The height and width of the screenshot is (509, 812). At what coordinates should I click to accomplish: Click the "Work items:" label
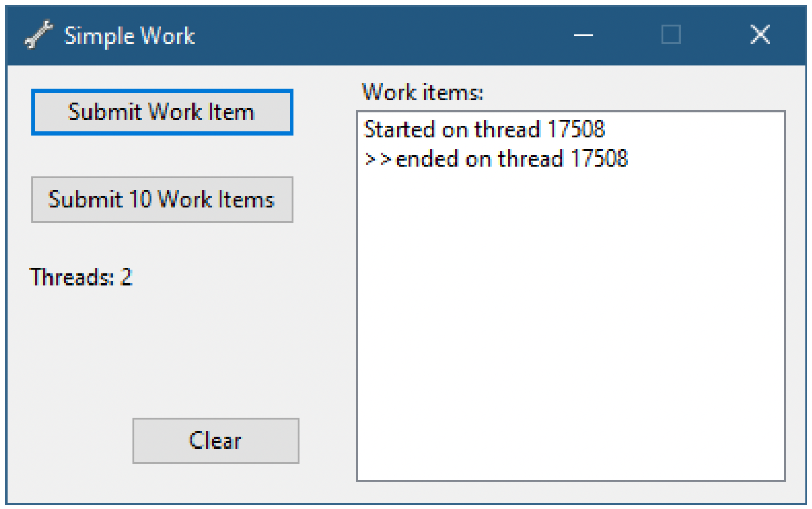(x=423, y=93)
